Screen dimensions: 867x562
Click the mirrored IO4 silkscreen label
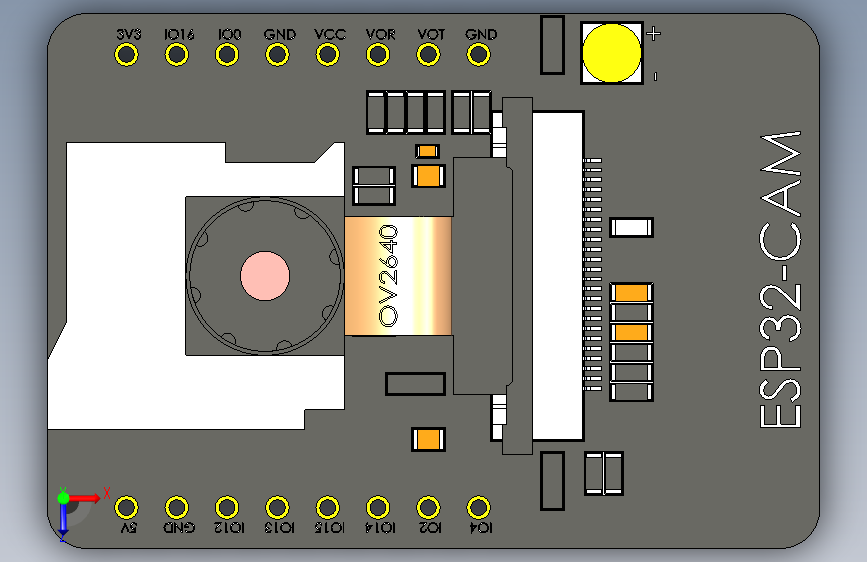[x=481, y=528]
